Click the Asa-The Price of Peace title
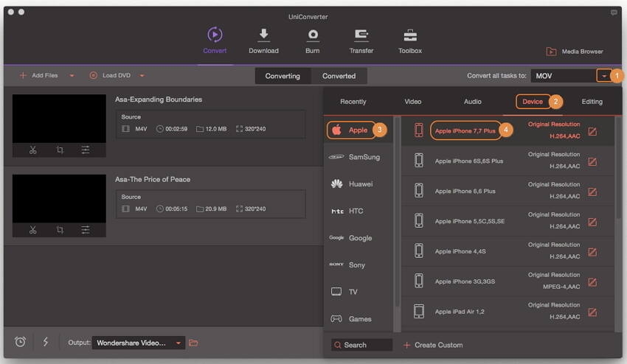 click(153, 179)
